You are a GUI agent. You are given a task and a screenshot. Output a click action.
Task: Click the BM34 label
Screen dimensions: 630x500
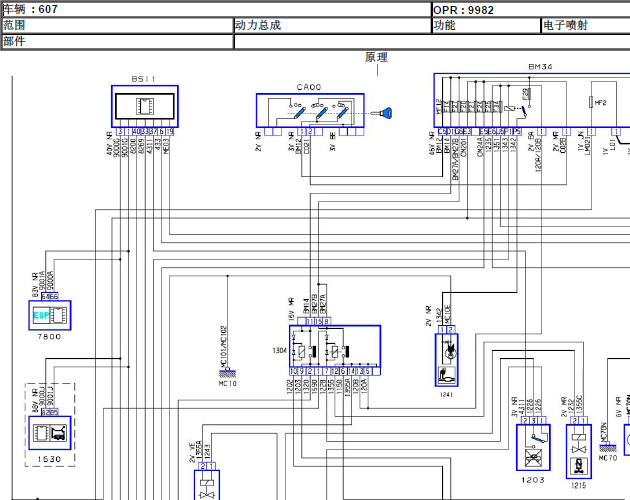(540, 67)
